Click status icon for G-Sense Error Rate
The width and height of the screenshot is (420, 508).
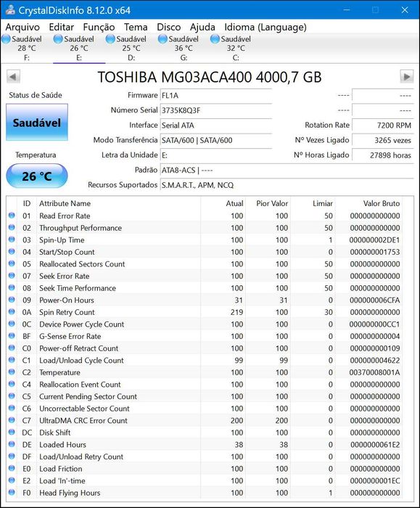(12, 335)
